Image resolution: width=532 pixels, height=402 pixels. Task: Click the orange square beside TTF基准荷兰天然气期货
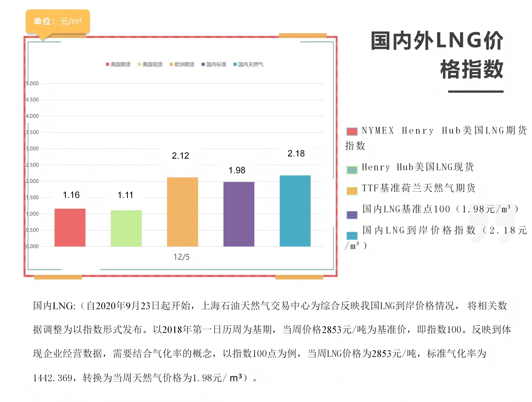click(352, 191)
